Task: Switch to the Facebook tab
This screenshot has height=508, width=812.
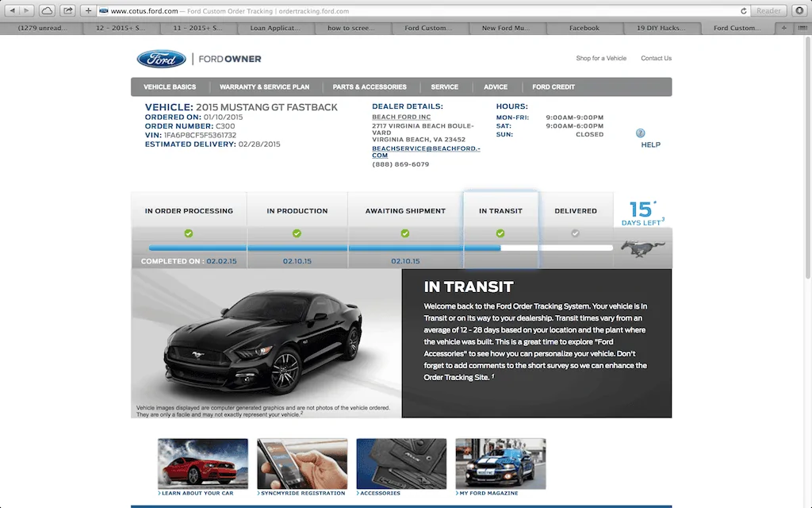Action: point(584,28)
